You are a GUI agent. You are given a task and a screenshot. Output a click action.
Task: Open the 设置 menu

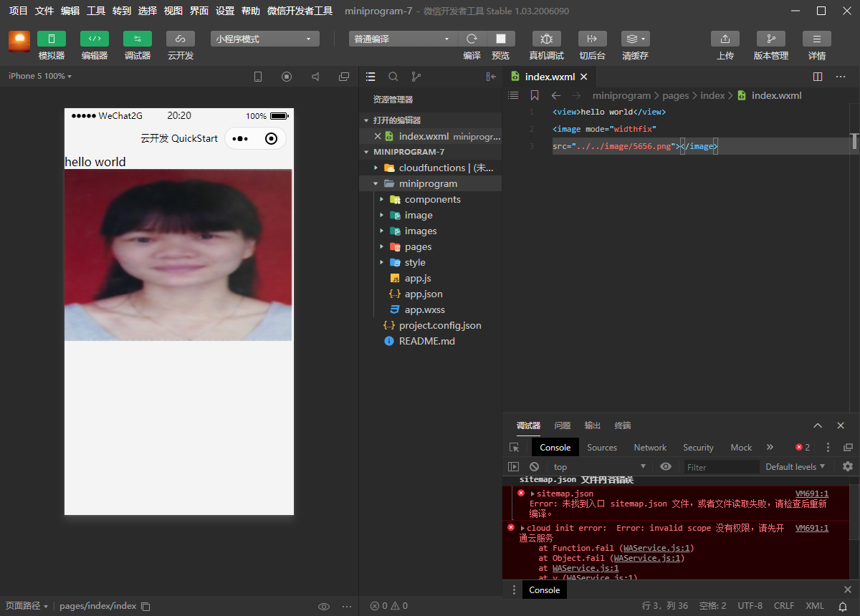pos(225,11)
